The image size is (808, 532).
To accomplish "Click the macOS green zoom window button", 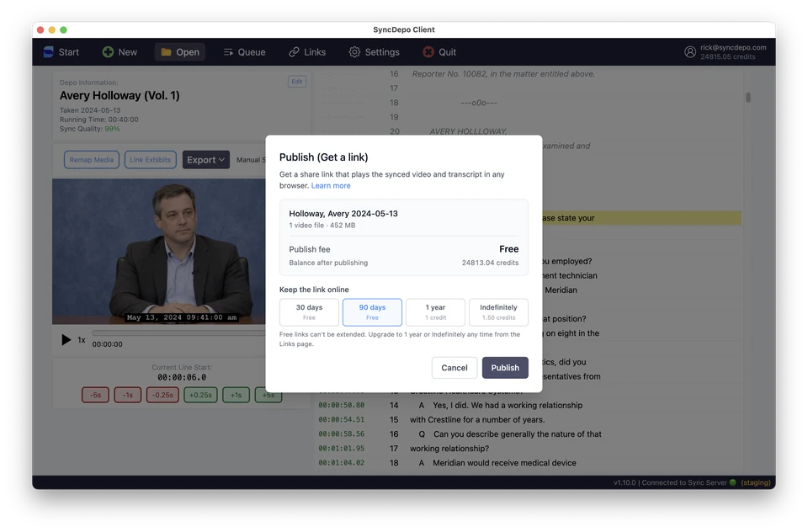I will pos(63,30).
